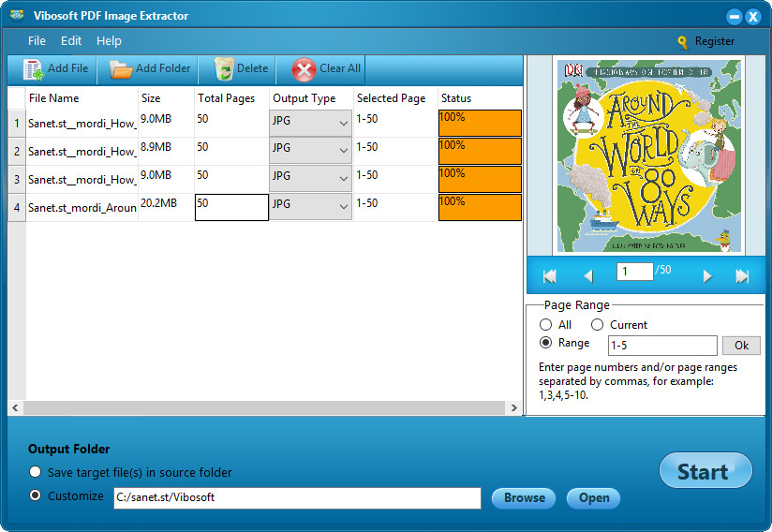Click the Vibosoft app logo icon
This screenshot has height=532, width=772.
click(x=17, y=15)
